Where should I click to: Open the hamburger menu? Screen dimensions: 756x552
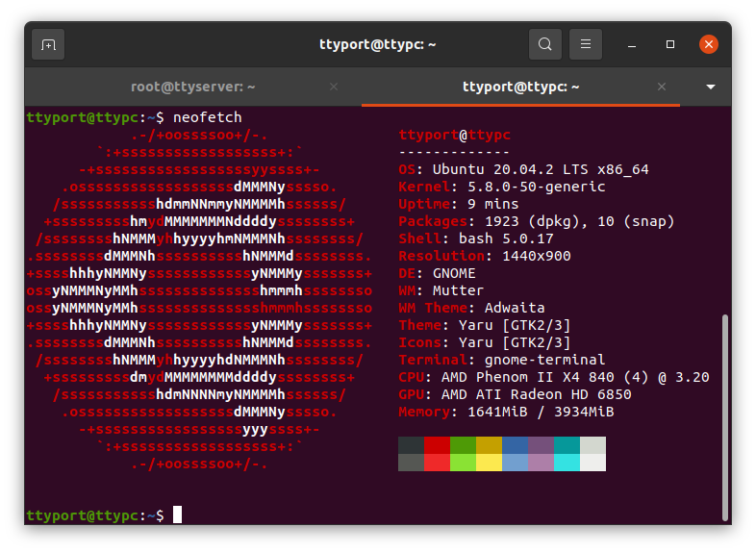pyautogui.click(x=586, y=44)
